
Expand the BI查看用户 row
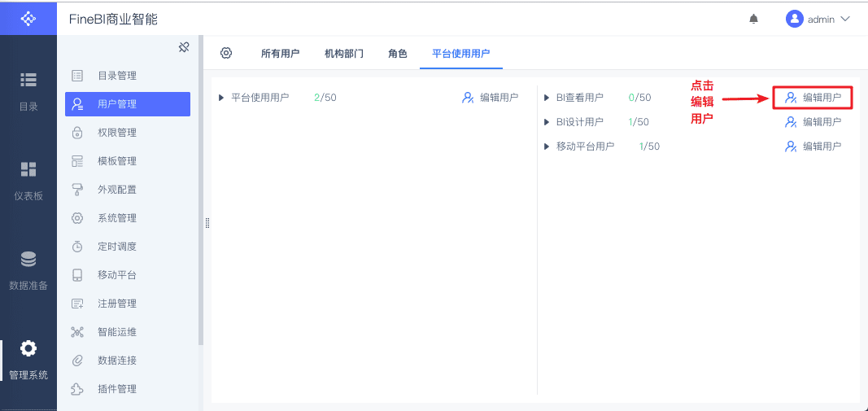547,98
